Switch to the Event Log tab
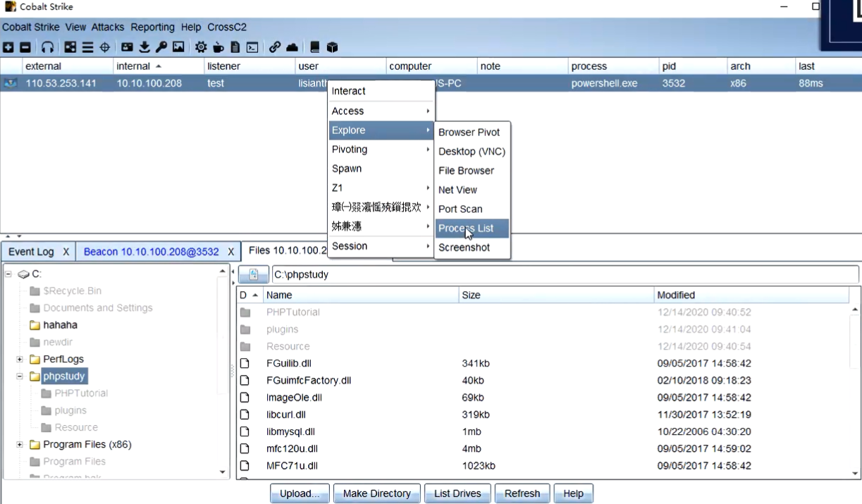The height and width of the screenshot is (504, 862). click(31, 252)
